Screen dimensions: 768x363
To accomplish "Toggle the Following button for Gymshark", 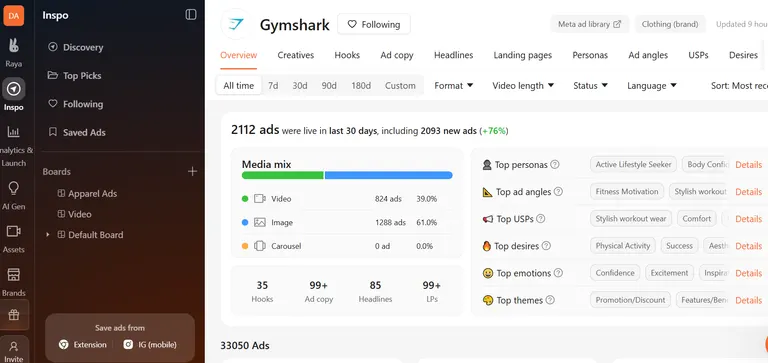I will click(x=374, y=24).
